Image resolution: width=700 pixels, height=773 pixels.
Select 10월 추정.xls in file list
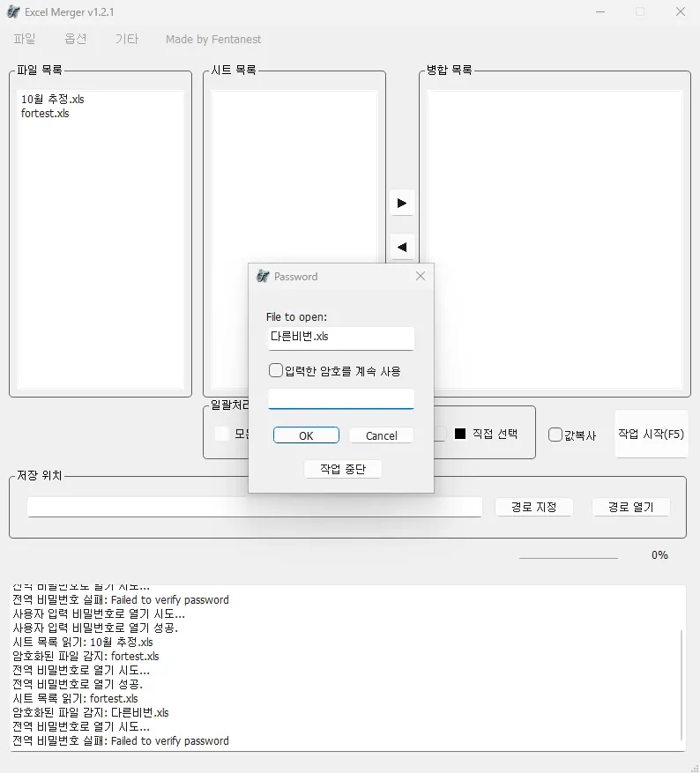click(x=53, y=99)
